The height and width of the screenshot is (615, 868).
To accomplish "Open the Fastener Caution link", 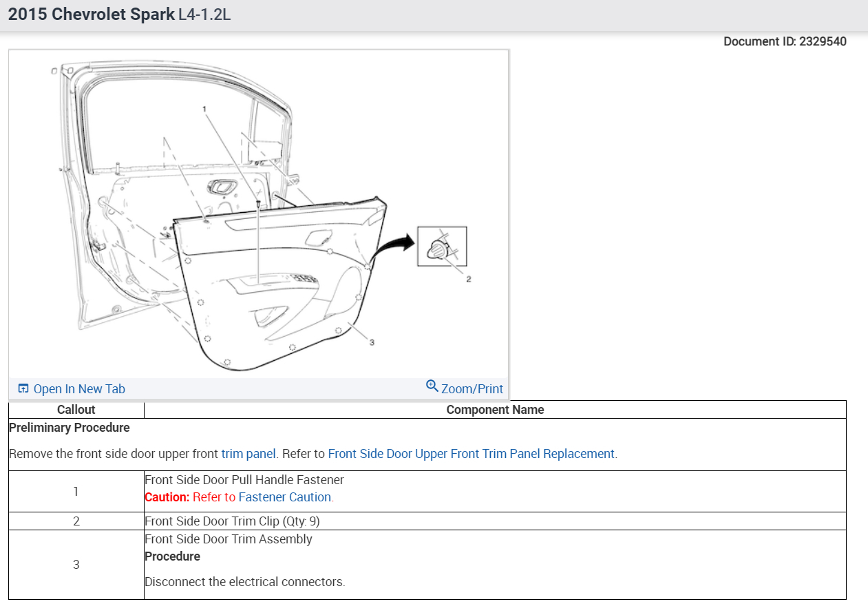I will [x=285, y=497].
